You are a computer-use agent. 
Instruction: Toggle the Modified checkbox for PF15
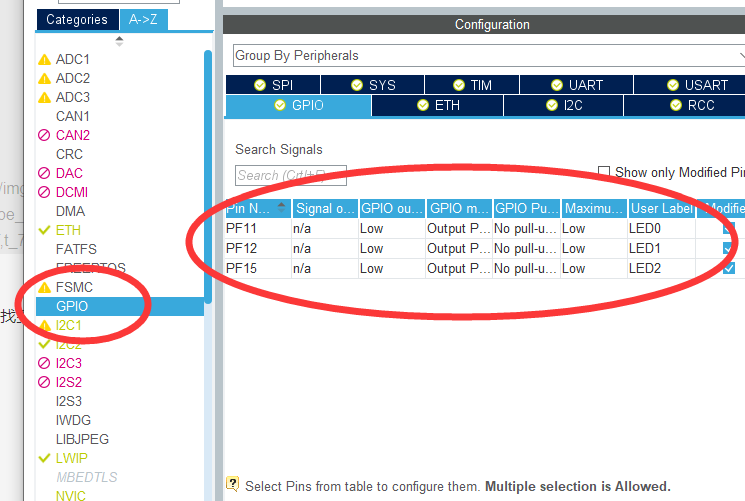coord(728,269)
